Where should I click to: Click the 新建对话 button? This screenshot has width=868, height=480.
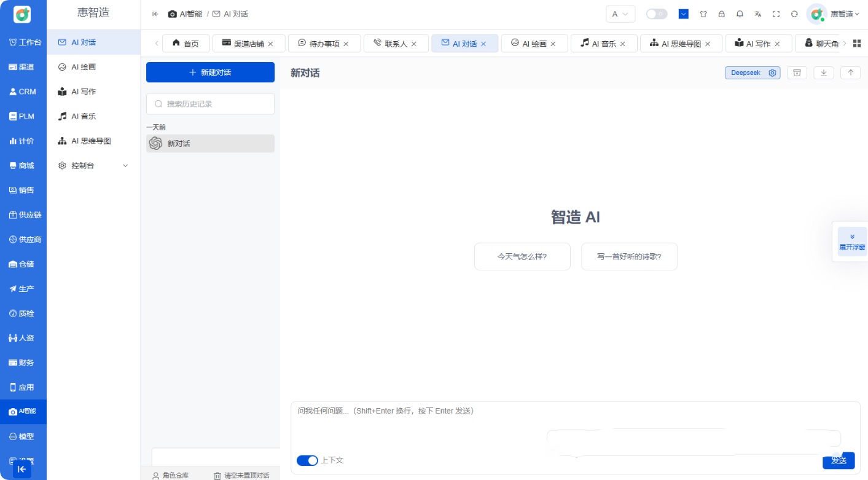(210, 72)
